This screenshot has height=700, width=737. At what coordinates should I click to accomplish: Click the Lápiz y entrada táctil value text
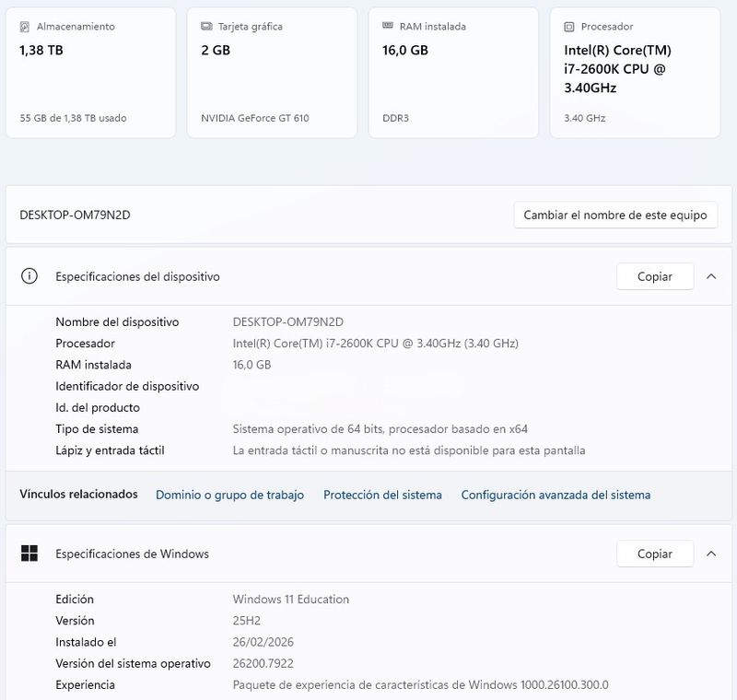point(409,450)
